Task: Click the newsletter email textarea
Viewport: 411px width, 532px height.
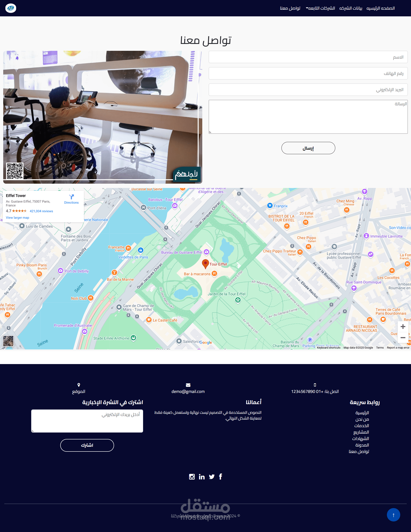Action: [x=87, y=421]
